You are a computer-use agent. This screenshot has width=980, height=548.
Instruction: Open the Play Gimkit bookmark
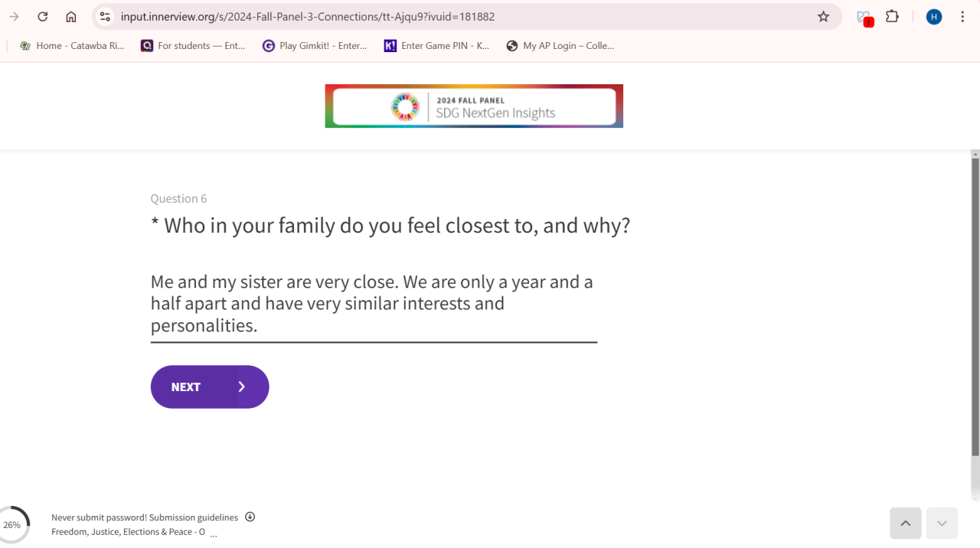(315, 46)
